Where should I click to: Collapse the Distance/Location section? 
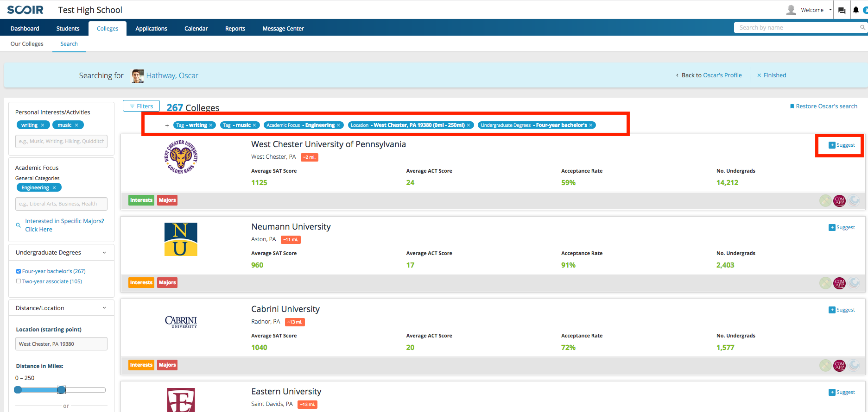click(104, 308)
